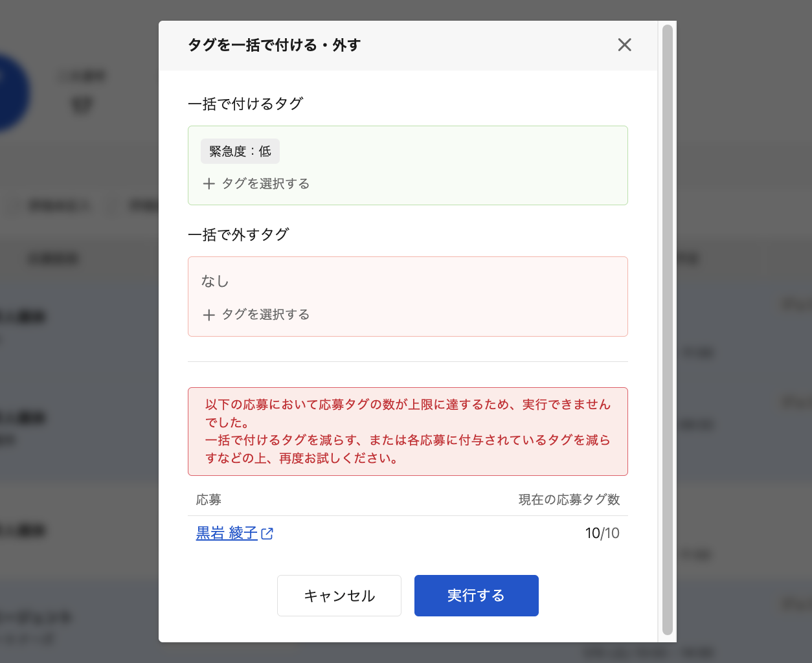Click the dialog's vertical scrollbar
The height and width of the screenshot is (663, 812).
point(667,330)
